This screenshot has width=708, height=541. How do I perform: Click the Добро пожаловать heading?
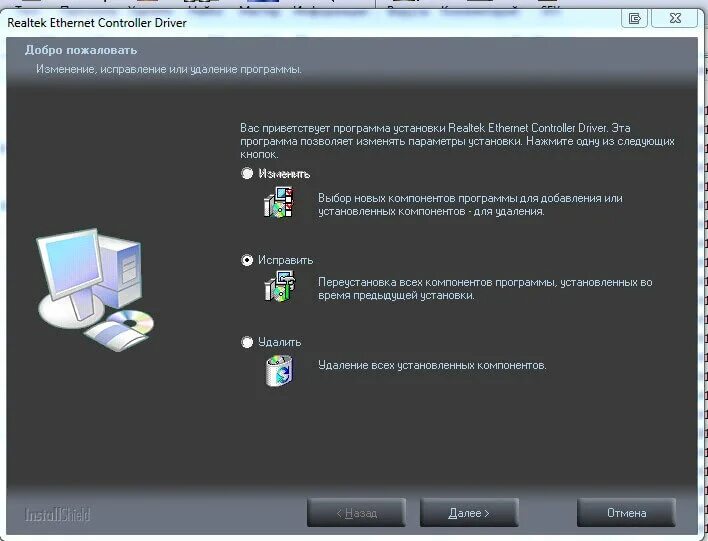(x=81, y=50)
